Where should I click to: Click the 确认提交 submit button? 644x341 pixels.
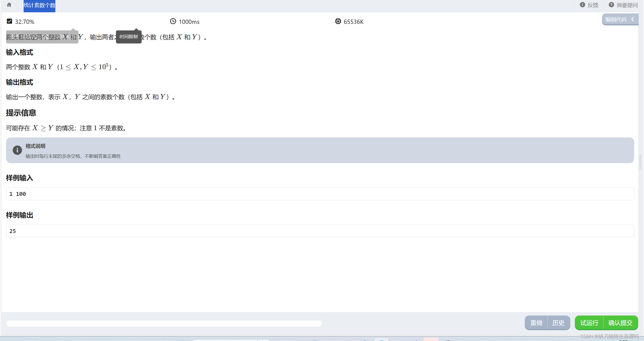(620, 323)
